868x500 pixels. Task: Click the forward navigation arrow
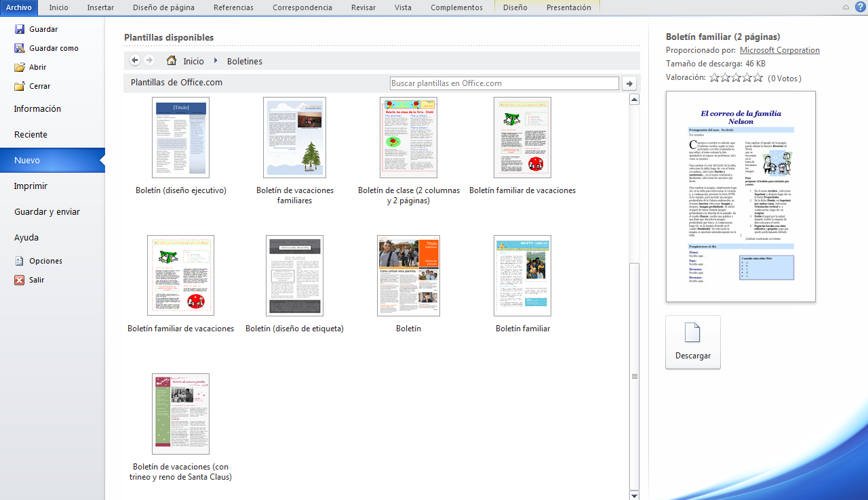point(149,60)
